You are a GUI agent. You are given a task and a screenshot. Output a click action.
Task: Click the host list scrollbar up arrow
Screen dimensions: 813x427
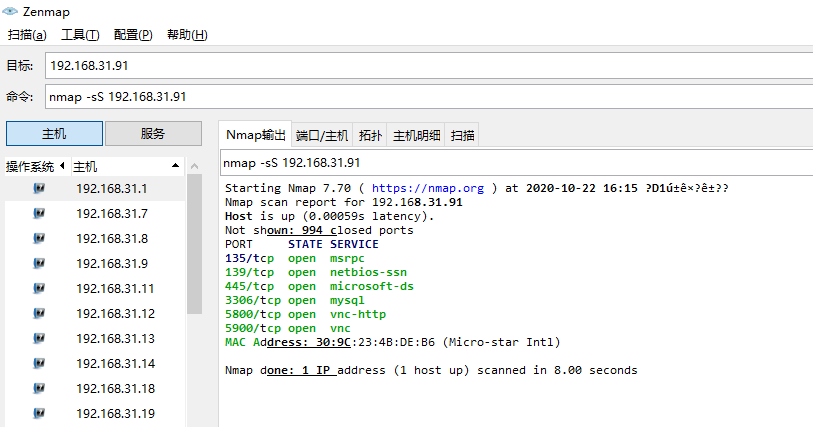point(194,166)
